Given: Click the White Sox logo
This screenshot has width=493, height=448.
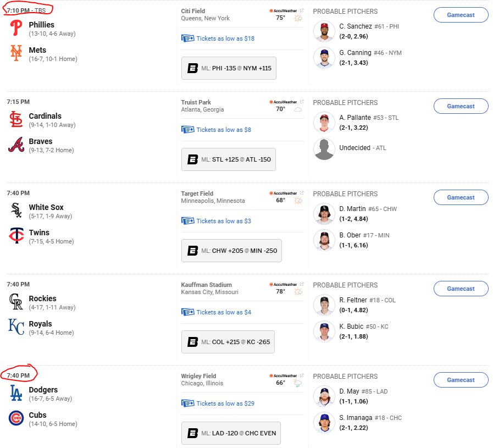Looking at the screenshot, I should (16, 211).
